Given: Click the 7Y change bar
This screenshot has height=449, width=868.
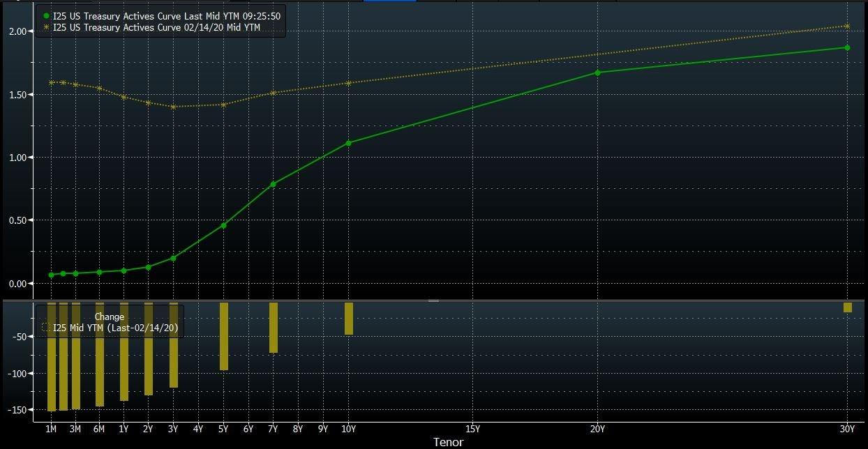Looking at the screenshot, I should pos(274,328).
